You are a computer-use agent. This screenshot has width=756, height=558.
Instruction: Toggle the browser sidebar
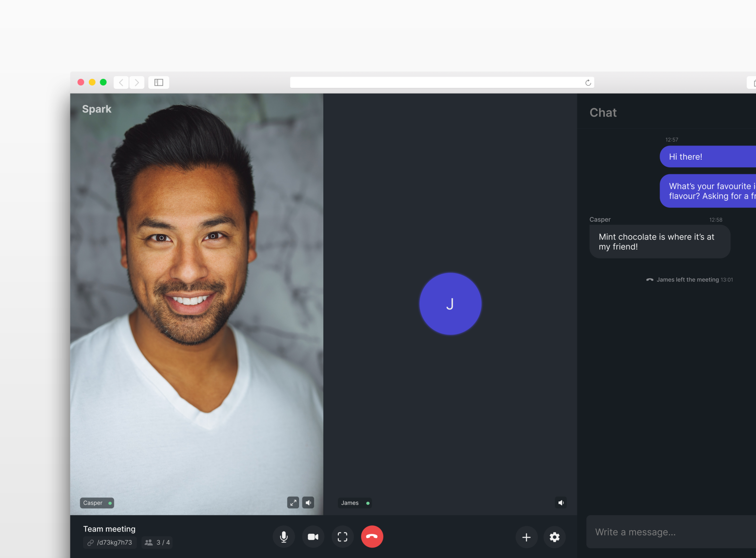(x=158, y=82)
